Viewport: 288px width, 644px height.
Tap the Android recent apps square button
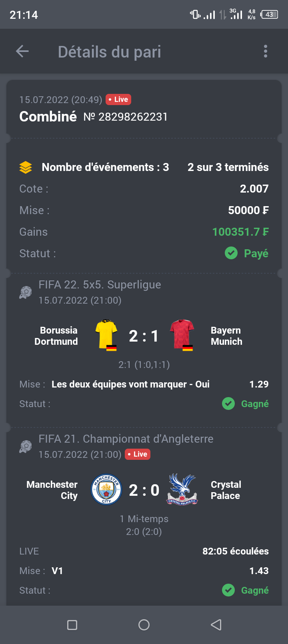pyautogui.click(x=72, y=625)
